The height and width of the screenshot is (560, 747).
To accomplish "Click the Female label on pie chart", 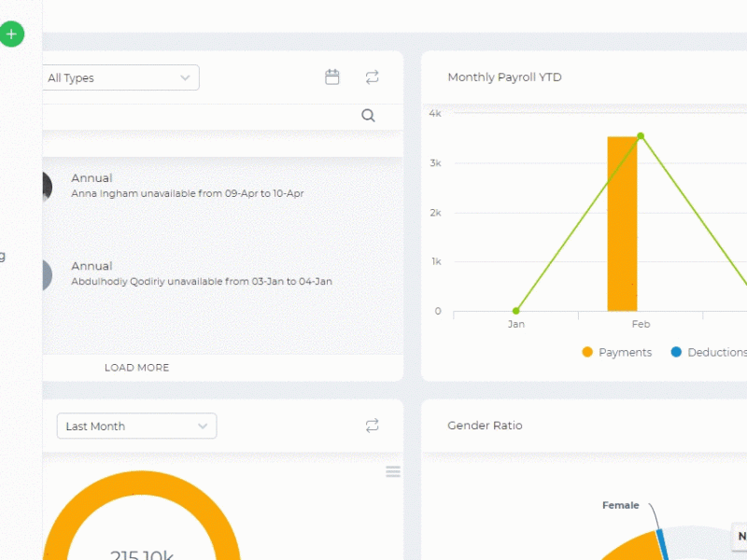I will tap(620, 505).
